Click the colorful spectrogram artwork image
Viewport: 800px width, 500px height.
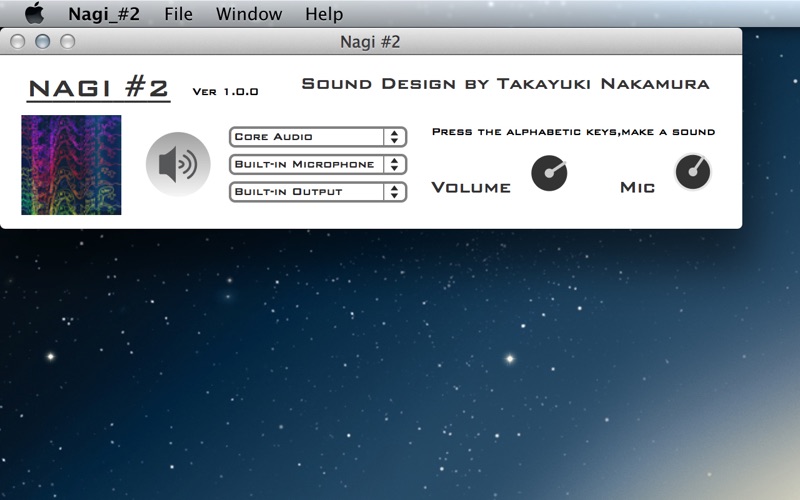click(x=71, y=165)
